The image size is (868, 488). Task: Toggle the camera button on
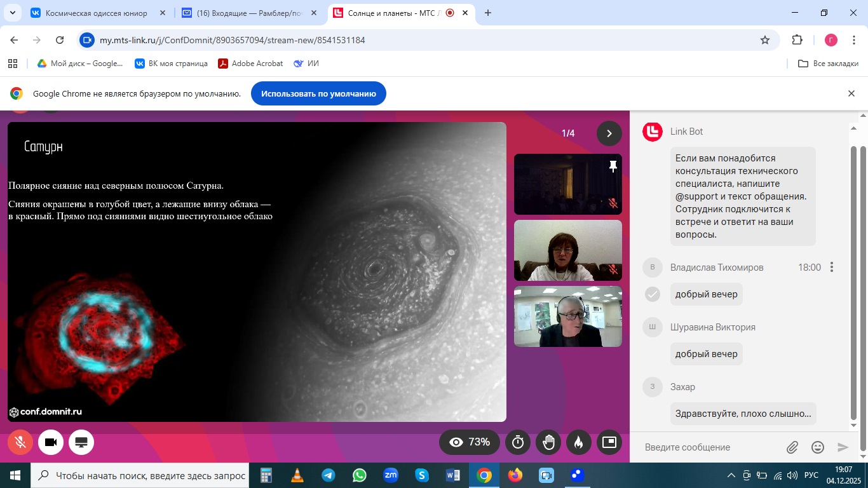(x=51, y=442)
